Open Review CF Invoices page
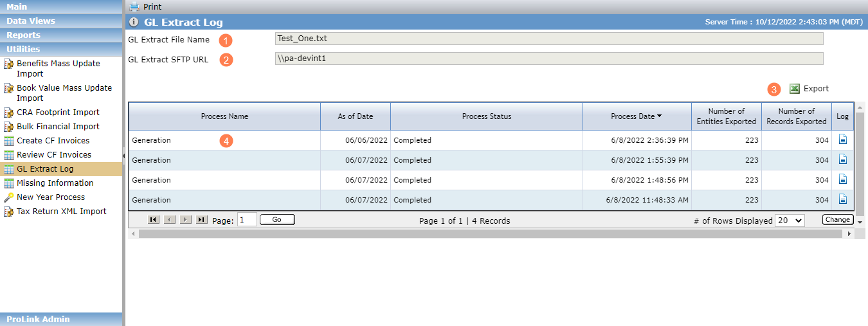 [54, 155]
